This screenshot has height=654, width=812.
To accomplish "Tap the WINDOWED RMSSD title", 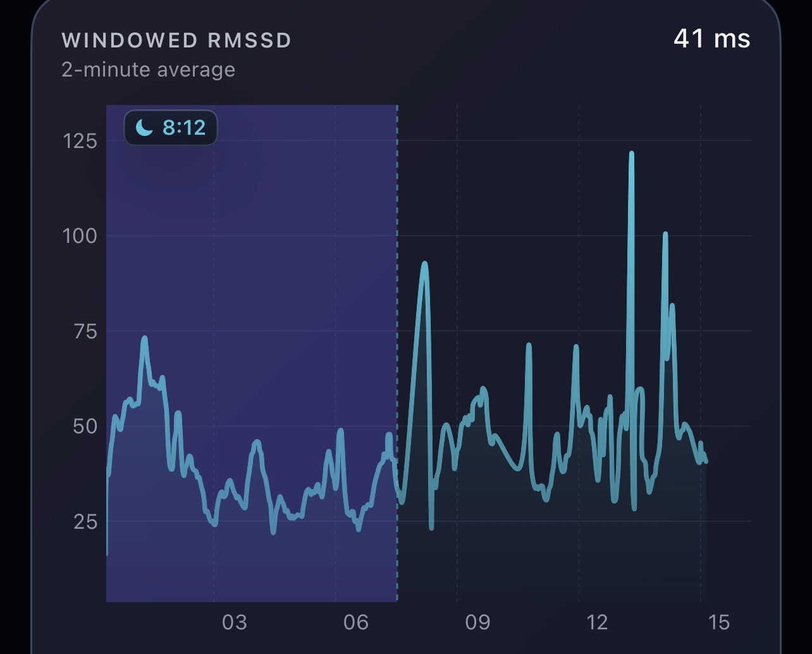I will tap(176, 40).
